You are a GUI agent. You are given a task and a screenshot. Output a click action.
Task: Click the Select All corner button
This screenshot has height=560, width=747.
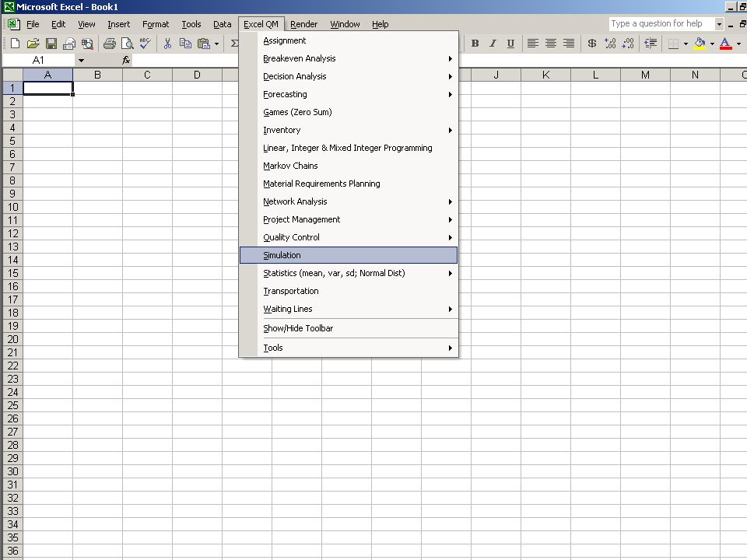(x=13, y=75)
